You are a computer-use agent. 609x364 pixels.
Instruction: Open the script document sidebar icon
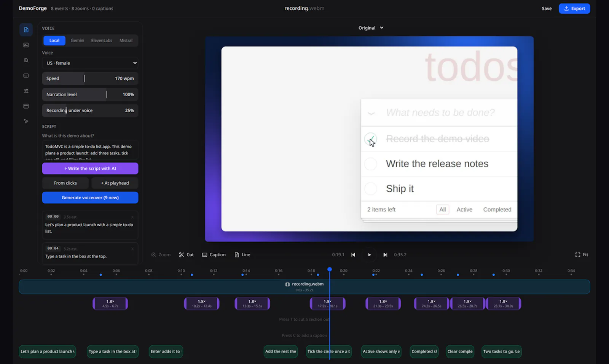26,30
